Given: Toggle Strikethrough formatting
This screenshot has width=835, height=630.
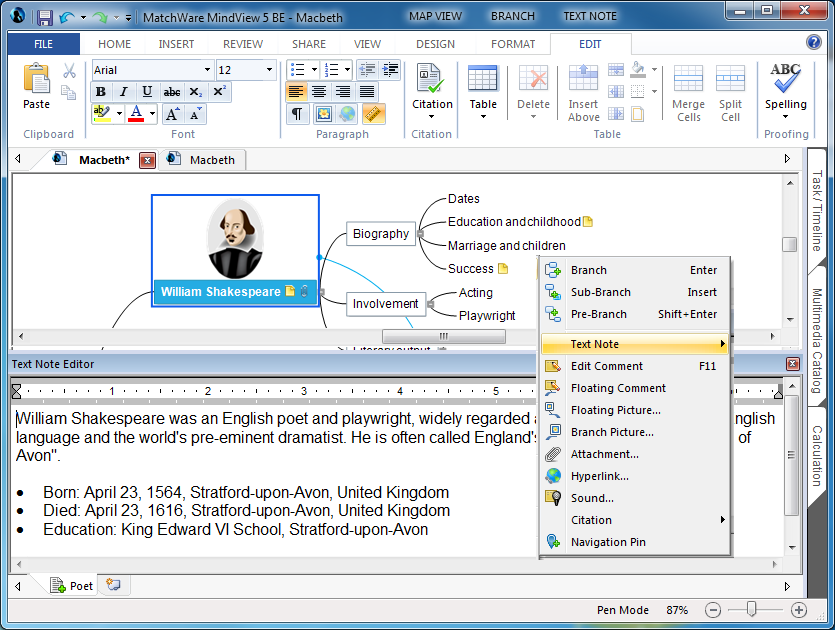Looking at the screenshot, I should pyautogui.click(x=171, y=92).
